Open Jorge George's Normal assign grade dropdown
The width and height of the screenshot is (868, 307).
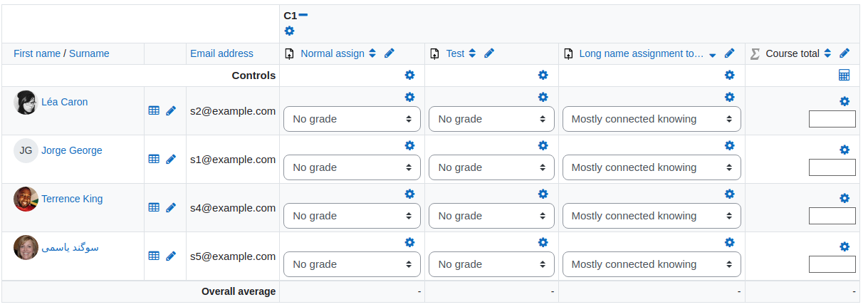[352, 167]
